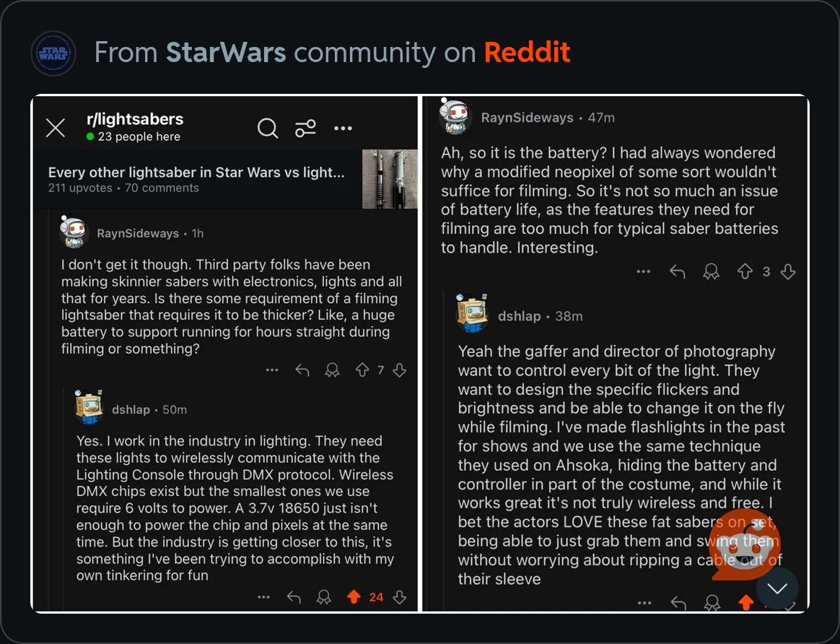This screenshot has width=840, height=644.
Task: Open the Star Wars community logo avatar
Action: 53,53
